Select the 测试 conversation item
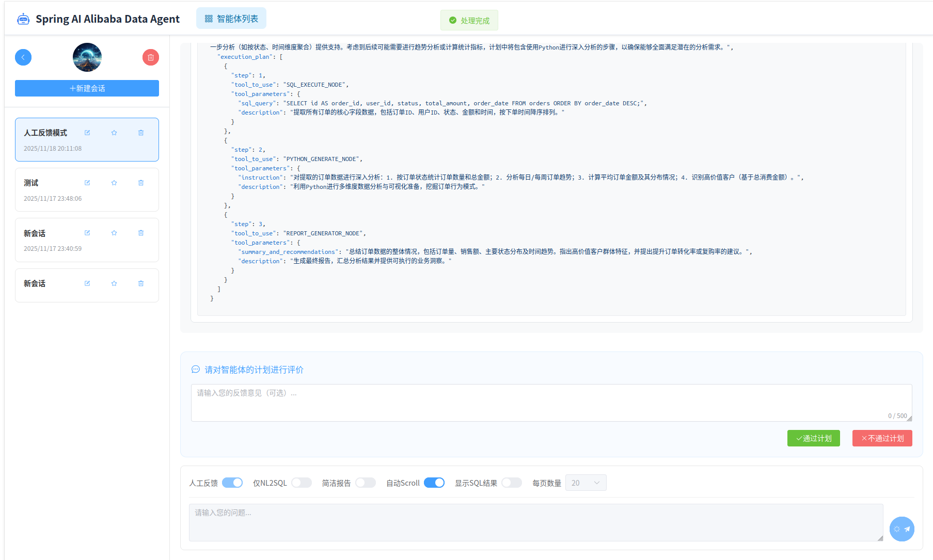The image size is (933, 560). (52, 190)
